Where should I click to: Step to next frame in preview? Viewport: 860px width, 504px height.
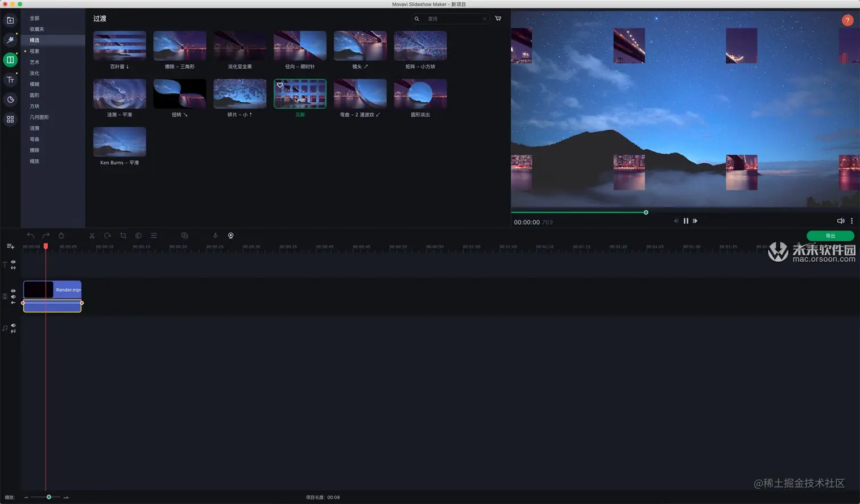pos(695,221)
